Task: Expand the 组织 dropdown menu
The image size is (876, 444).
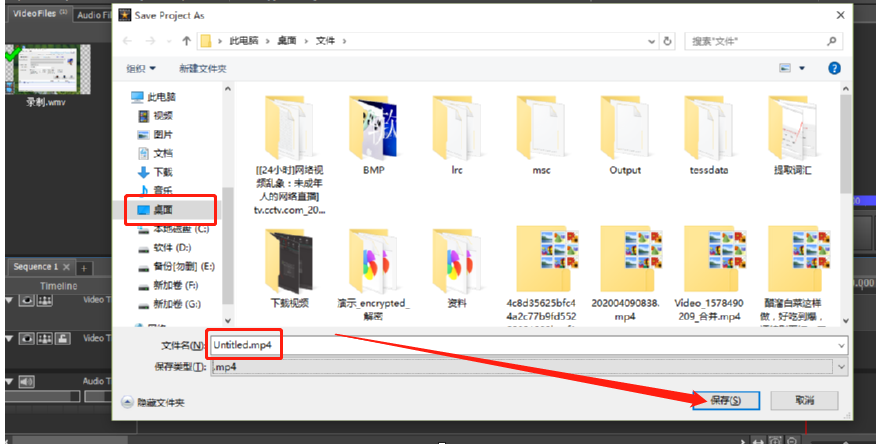Action: [141, 69]
